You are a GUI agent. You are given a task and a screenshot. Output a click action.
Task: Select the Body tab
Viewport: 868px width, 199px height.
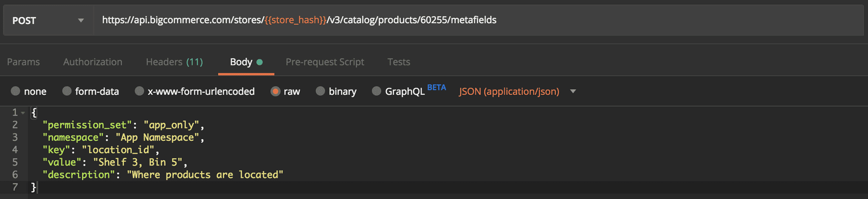[246, 62]
